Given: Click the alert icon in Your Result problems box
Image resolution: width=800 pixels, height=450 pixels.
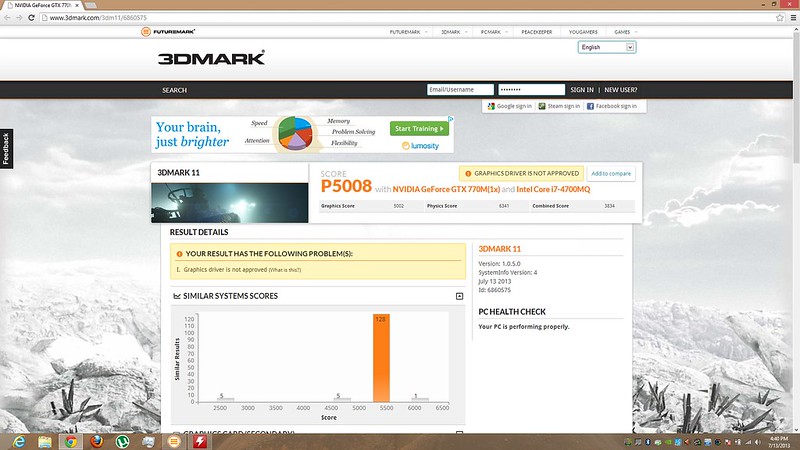Looking at the screenshot, I should pyautogui.click(x=179, y=254).
